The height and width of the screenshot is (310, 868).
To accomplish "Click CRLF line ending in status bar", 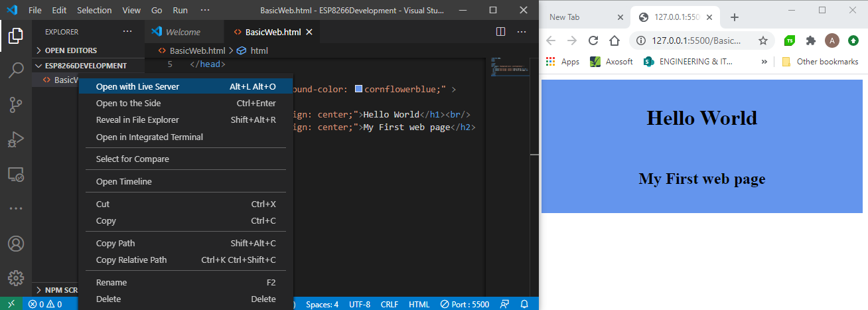I will click(390, 304).
